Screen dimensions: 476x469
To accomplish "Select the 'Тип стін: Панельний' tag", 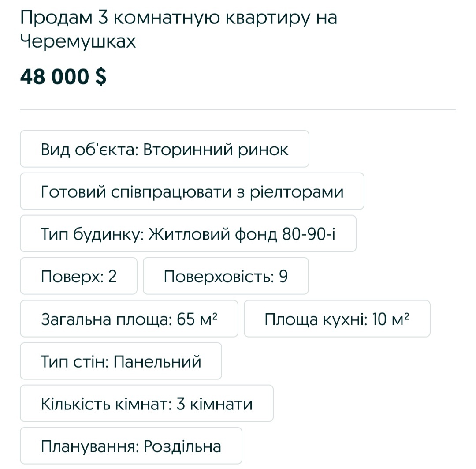I will tap(120, 361).
